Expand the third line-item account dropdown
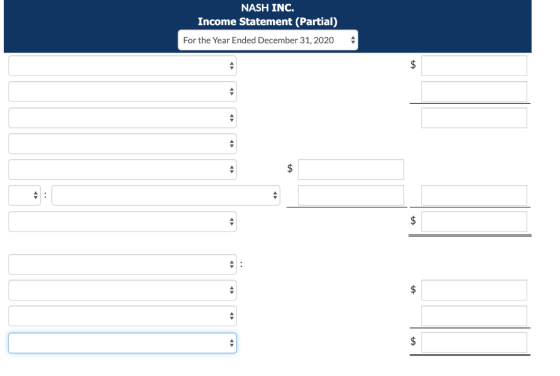 (122, 117)
